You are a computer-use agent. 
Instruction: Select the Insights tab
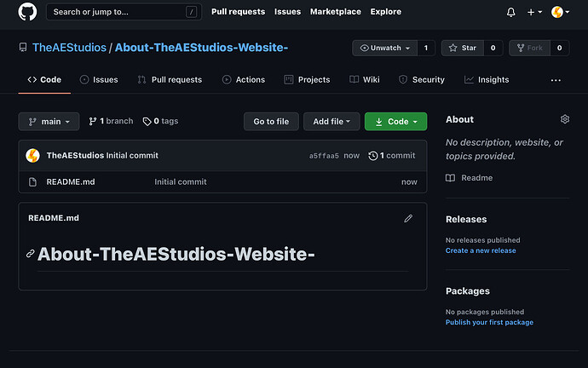pos(487,80)
